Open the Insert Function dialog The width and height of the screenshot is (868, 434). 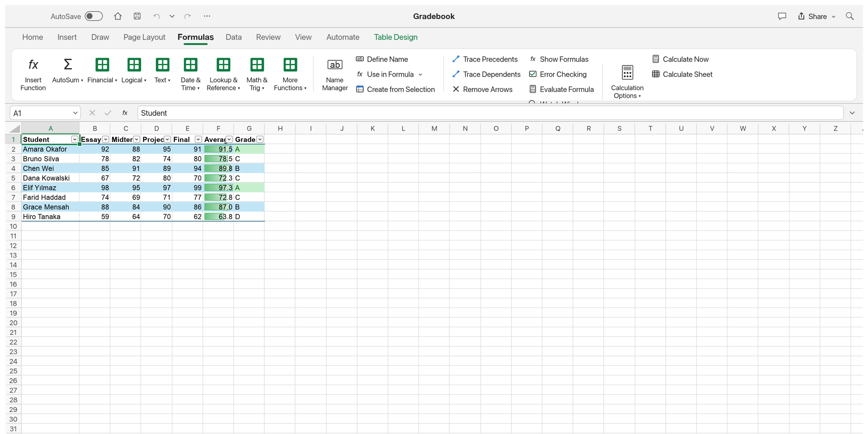(33, 74)
